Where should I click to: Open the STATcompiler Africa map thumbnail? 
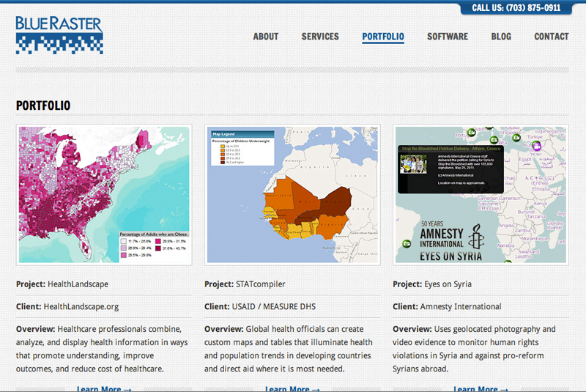pyautogui.click(x=292, y=195)
